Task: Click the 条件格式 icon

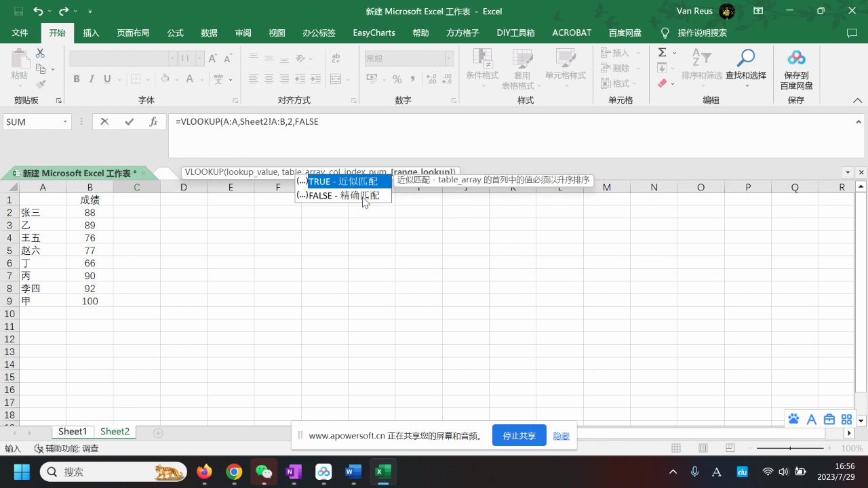Action: pos(482,58)
